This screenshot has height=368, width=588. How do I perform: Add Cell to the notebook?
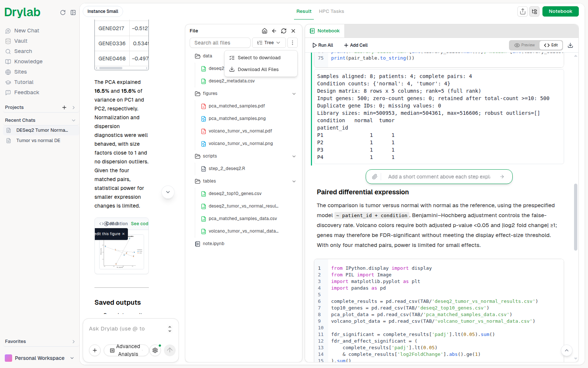[x=356, y=45]
